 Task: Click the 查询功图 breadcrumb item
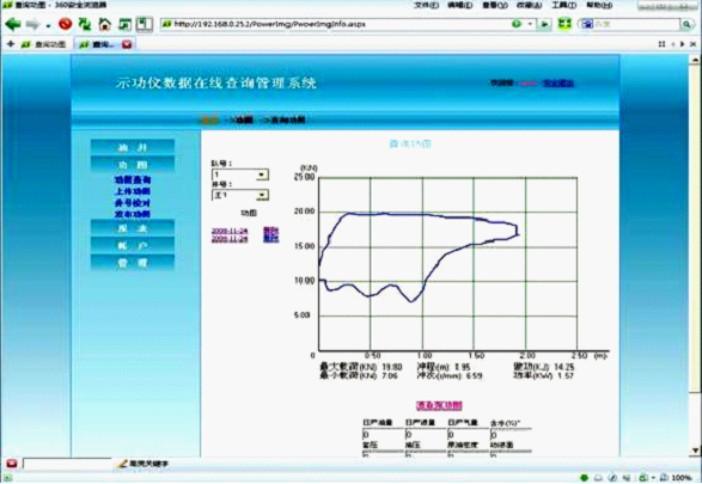pyautogui.click(x=287, y=120)
